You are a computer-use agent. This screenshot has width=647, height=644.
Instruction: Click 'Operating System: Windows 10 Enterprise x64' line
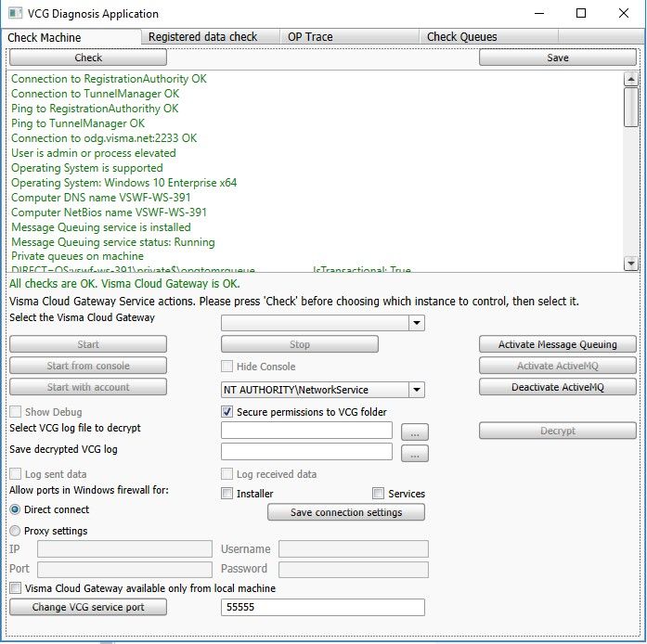pos(123,183)
